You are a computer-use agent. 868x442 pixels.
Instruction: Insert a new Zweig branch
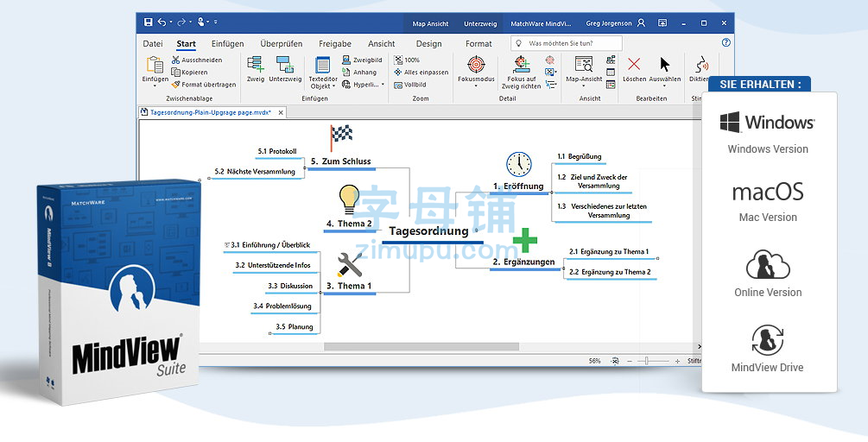(255, 68)
